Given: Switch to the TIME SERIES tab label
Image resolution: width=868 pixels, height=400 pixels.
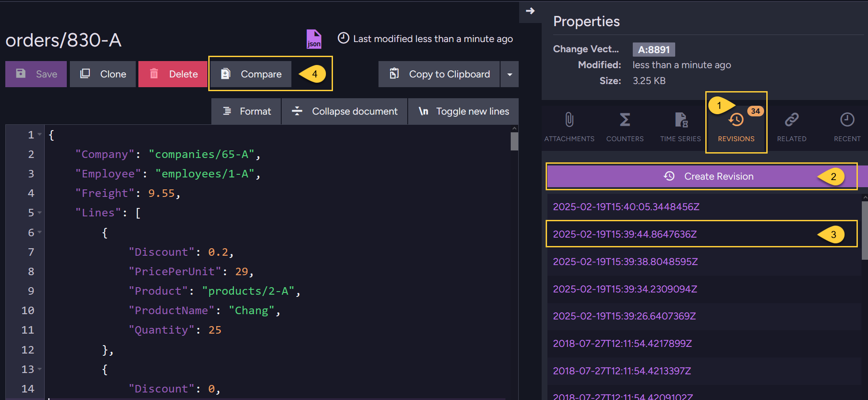Looking at the screenshot, I should click(x=681, y=138).
